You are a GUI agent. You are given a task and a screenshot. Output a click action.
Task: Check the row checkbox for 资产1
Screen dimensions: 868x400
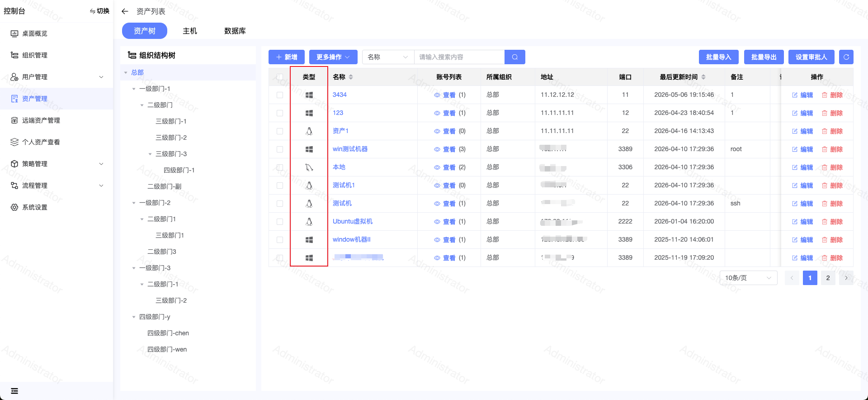click(x=280, y=131)
